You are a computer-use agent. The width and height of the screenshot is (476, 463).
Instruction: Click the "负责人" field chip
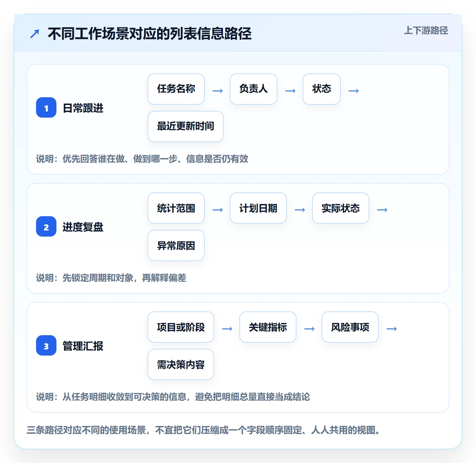click(254, 89)
